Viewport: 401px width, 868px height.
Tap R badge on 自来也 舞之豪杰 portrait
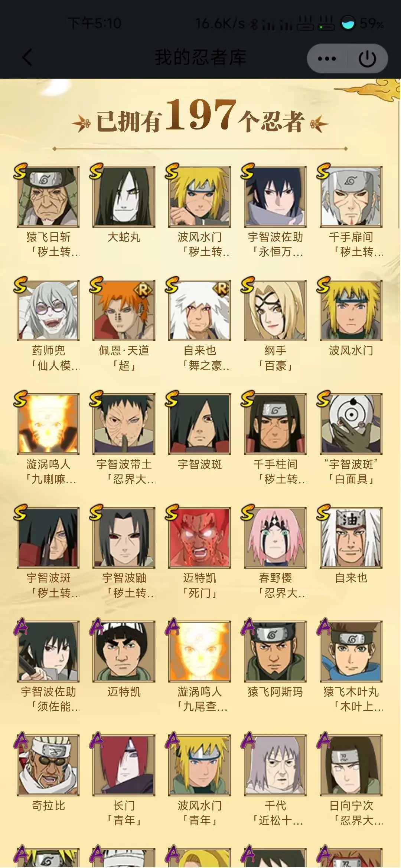221,289
